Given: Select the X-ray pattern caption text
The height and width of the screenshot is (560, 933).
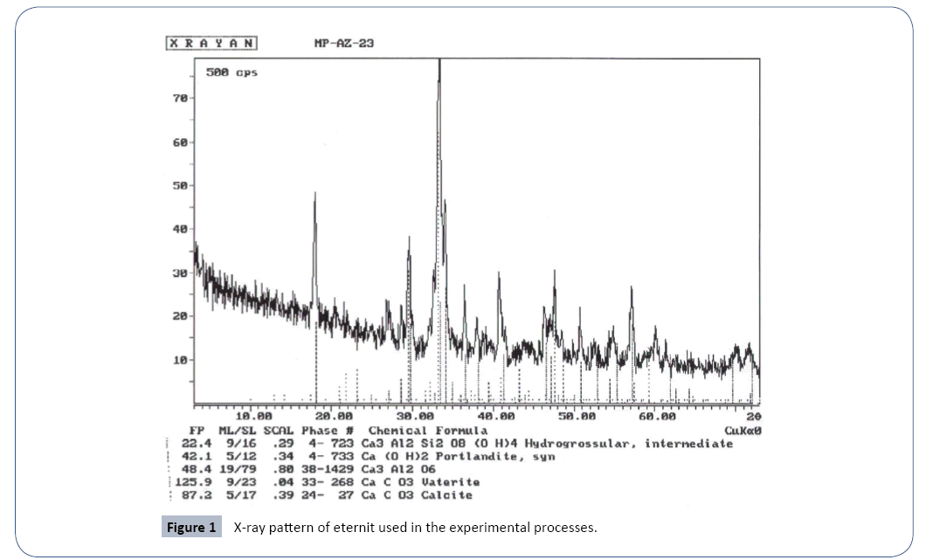Looking at the screenshot, I should click(415, 528).
